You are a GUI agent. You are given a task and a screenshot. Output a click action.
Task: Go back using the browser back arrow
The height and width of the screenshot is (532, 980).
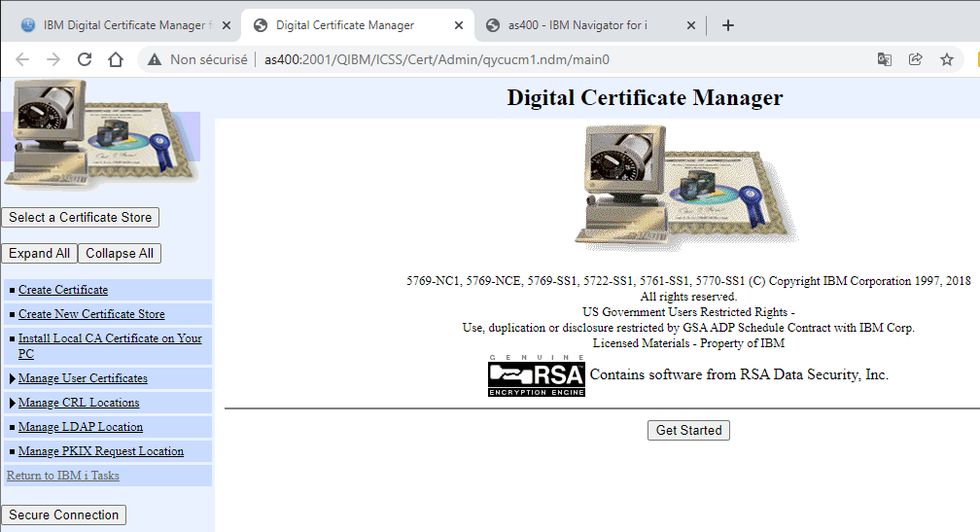point(22,59)
